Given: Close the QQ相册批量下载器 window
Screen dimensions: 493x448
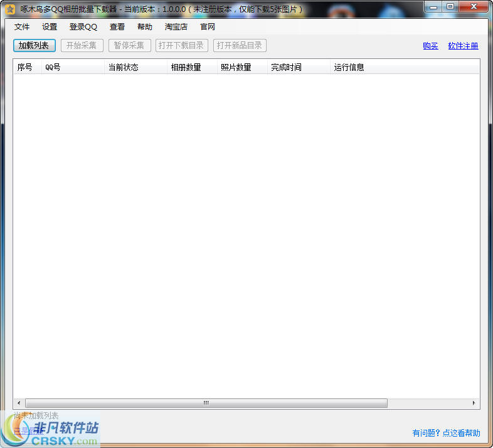Looking at the screenshot, I should [x=474, y=7].
